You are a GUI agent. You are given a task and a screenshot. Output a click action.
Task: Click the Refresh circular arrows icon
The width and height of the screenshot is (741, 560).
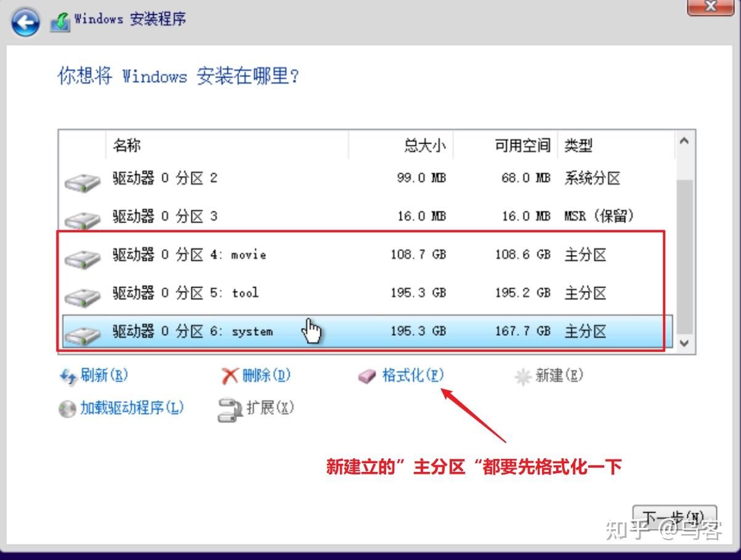coord(68,375)
